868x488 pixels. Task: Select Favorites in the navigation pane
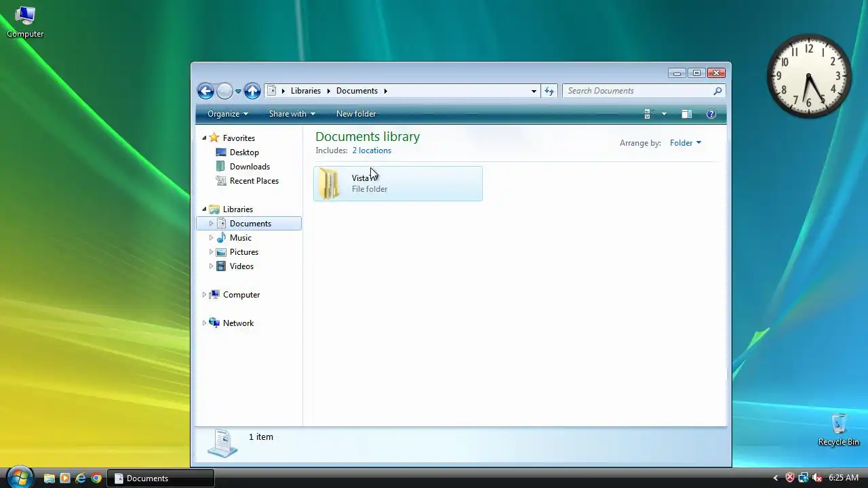coord(239,138)
